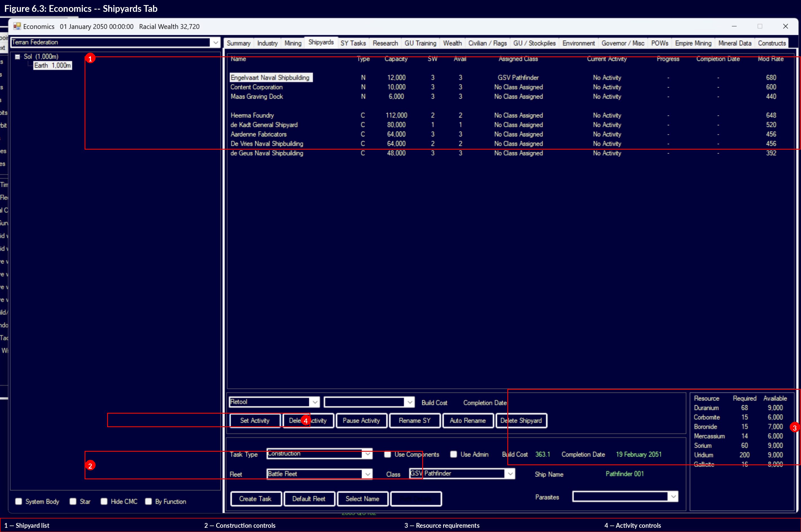The height and width of the screenshot is (532, 801).
Task: Open the Research tab
Action: click(x=385, y=43)
